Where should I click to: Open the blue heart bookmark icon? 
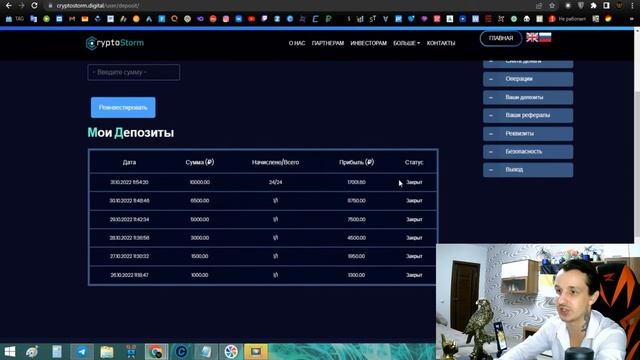411,19
